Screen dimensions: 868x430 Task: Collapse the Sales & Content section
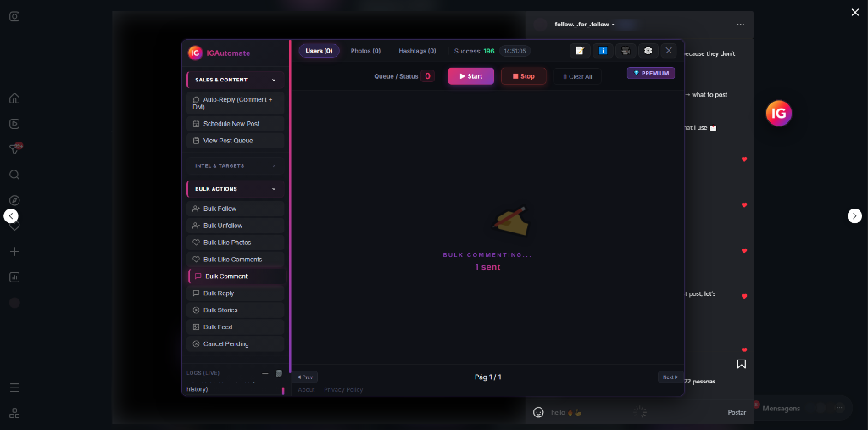tap(236, 80)
